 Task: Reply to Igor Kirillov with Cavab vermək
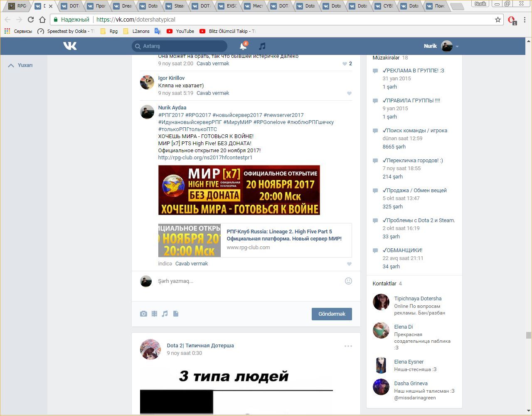click(213, 93)
